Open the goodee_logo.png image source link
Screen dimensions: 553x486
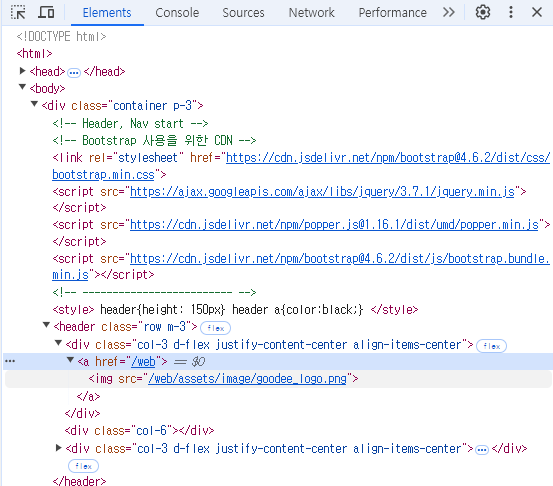(247, 379)
